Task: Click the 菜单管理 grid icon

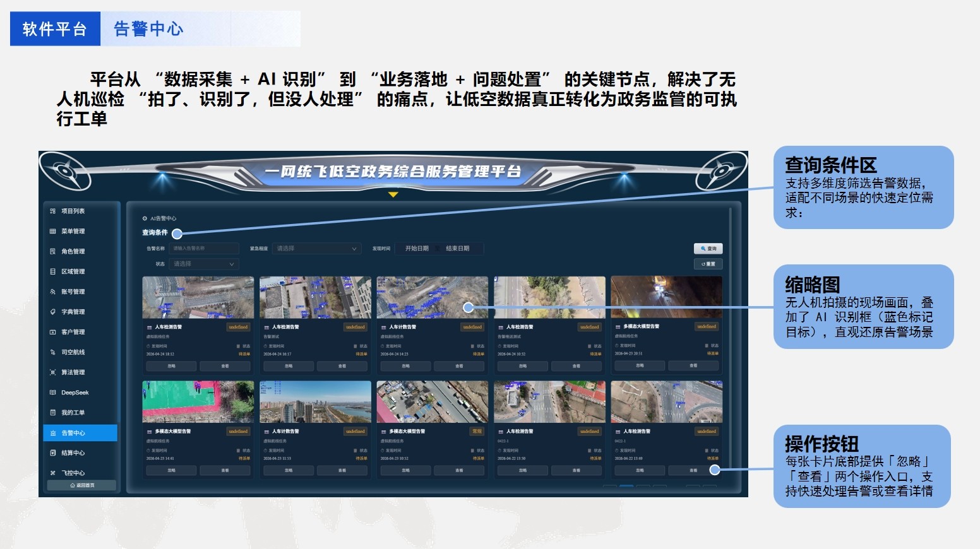Action: click(x=53, y=232)
